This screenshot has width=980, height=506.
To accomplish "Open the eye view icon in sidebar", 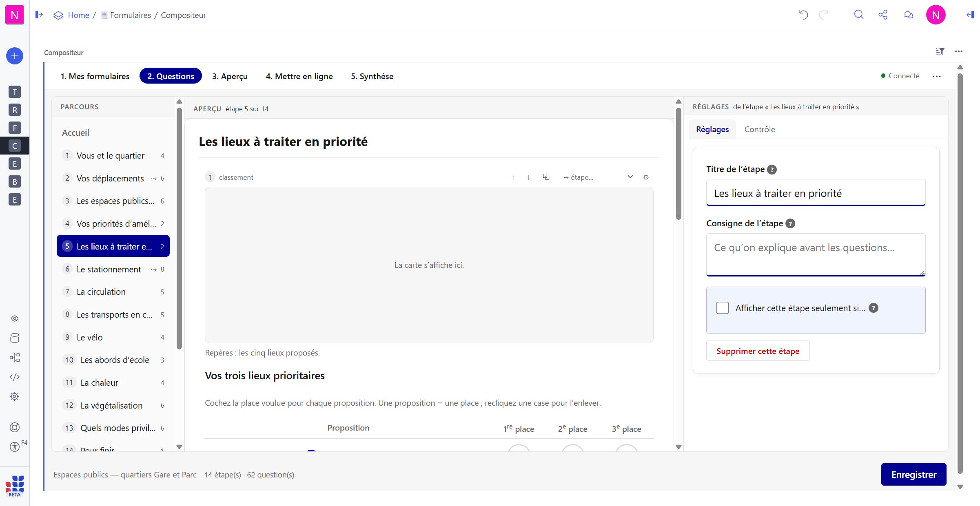I will 15,318.
